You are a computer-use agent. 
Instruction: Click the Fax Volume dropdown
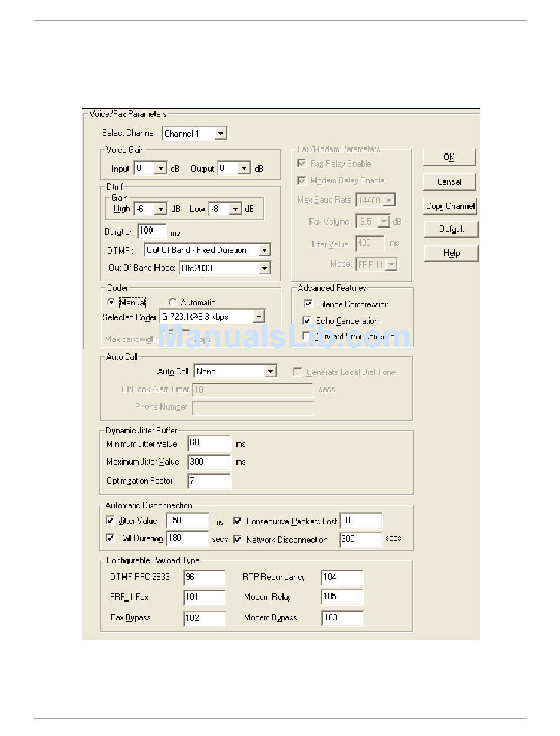click(373, 222)
